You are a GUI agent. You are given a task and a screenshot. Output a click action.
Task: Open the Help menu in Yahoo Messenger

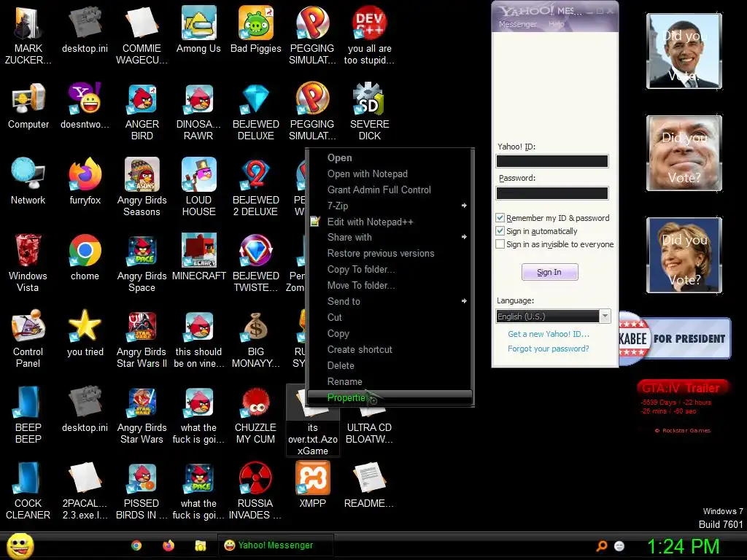click(x=556, y=24)
